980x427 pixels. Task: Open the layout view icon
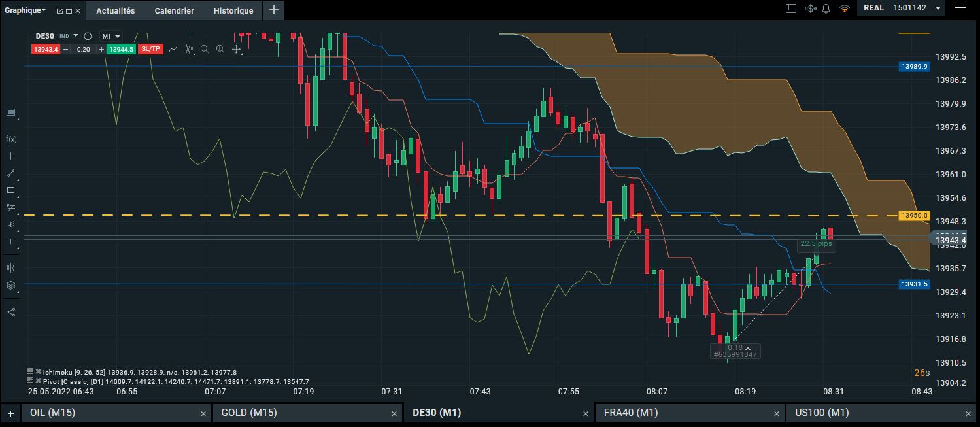[790, 9]
